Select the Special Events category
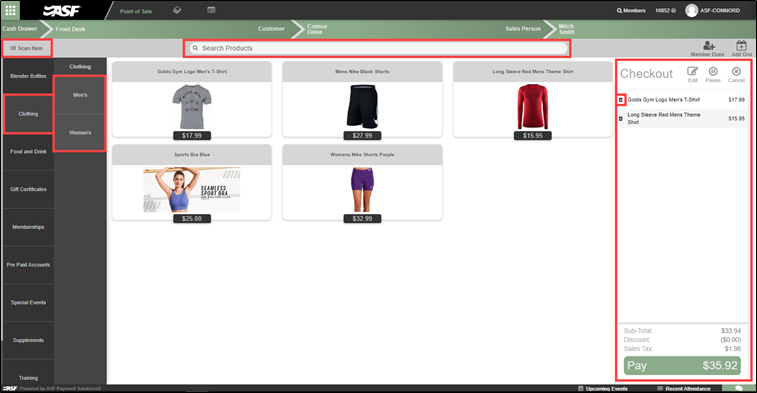 (28, 302)
